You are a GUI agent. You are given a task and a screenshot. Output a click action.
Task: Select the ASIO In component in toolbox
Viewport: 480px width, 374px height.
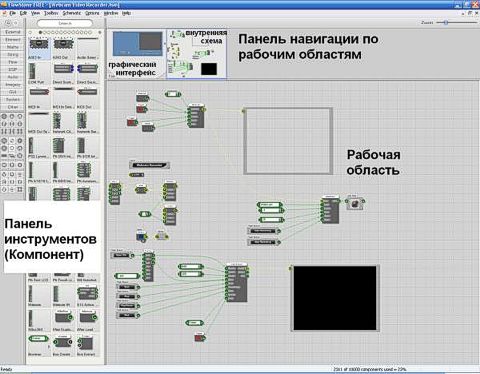point(39,48)
